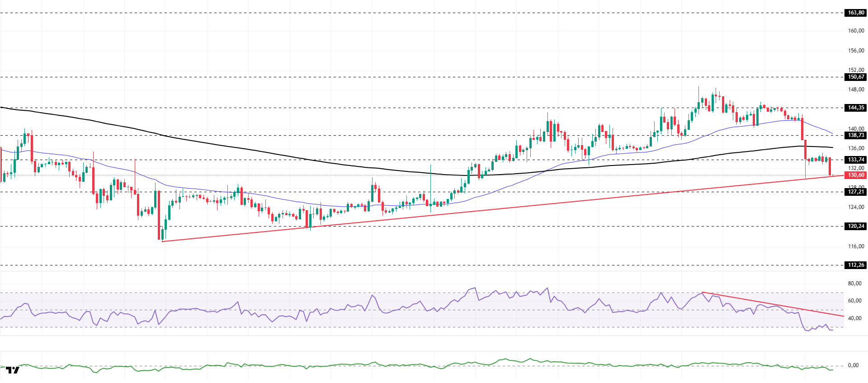
Task: Click the 0,00 label on bottom oscillator scale
Action: point(853,365)
